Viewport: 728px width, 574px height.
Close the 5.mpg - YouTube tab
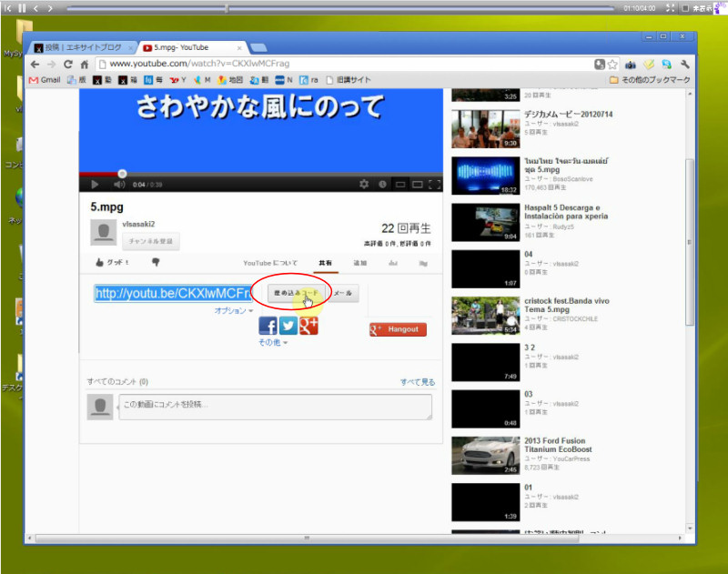coord(239,48)
